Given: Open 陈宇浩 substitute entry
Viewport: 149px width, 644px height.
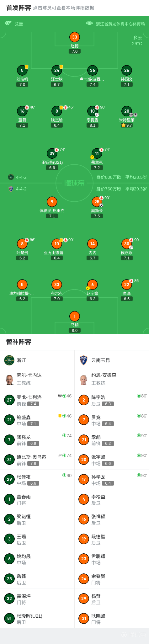Looking at the screenshot, I should pos(112,400).
